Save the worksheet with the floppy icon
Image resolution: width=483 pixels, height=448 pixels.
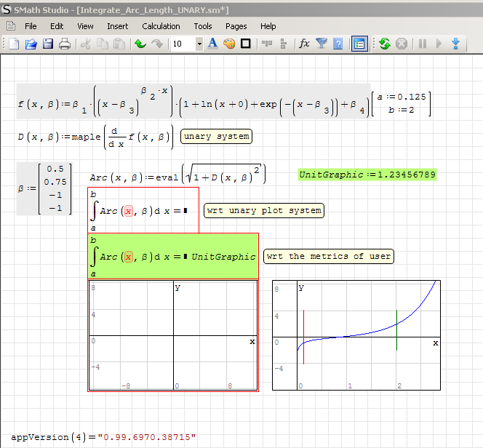[47, 44]
